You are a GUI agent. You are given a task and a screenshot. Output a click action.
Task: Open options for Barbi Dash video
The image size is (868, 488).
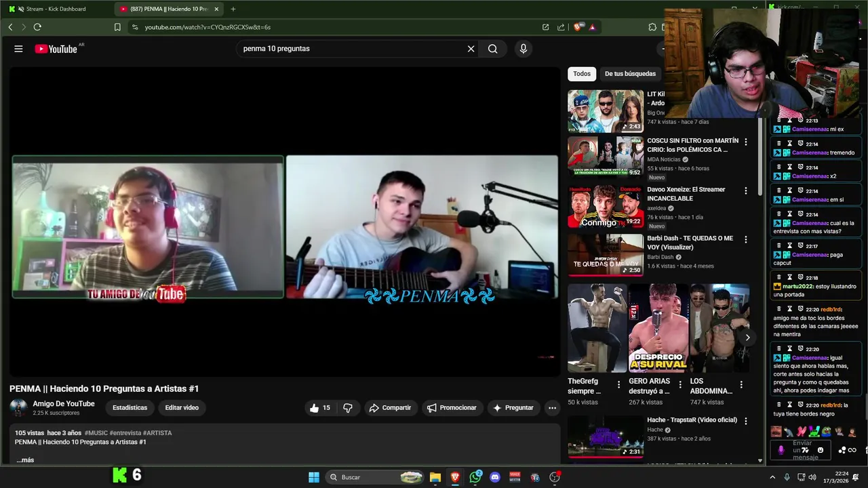[746, 240]
